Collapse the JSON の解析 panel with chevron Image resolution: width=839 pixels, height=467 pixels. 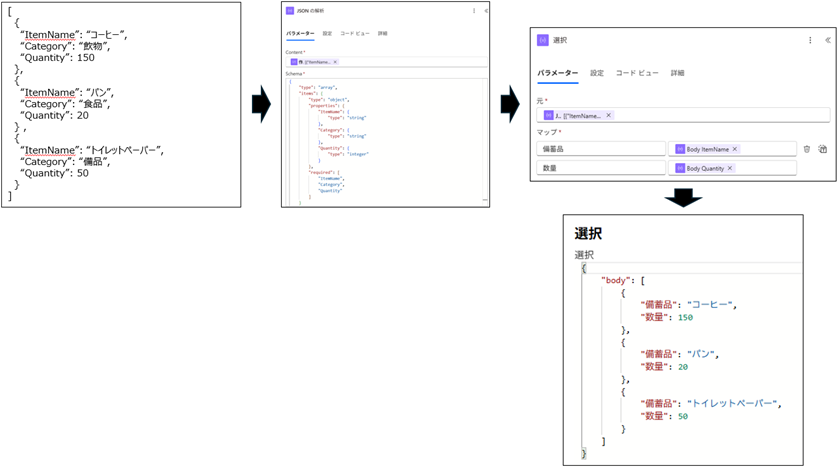click(486, 11)
